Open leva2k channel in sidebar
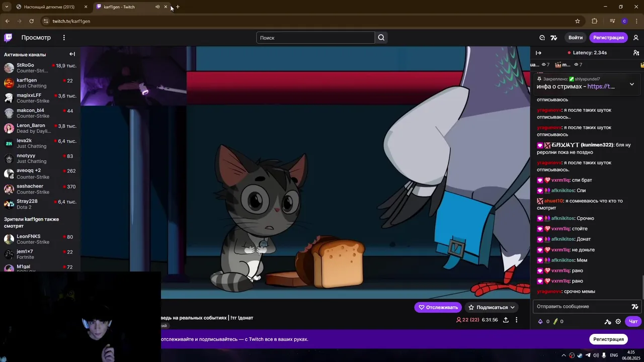Image resolution: width=644 pixels, height=362 pixels. point(40,144)
